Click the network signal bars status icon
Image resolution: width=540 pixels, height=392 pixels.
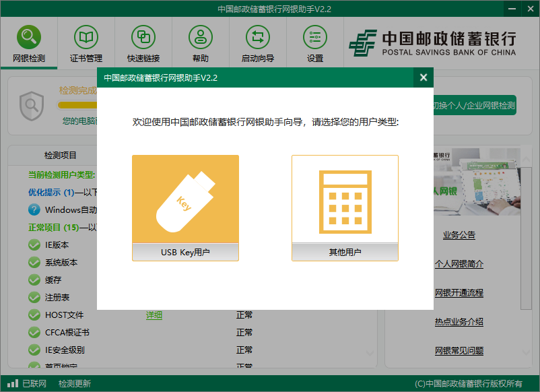[x=13, y=383]
